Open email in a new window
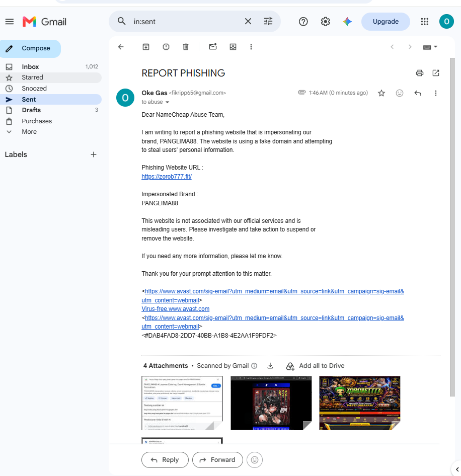Image resolution: width=461 pixels, height=476 pixels. (x=436, y=73)
